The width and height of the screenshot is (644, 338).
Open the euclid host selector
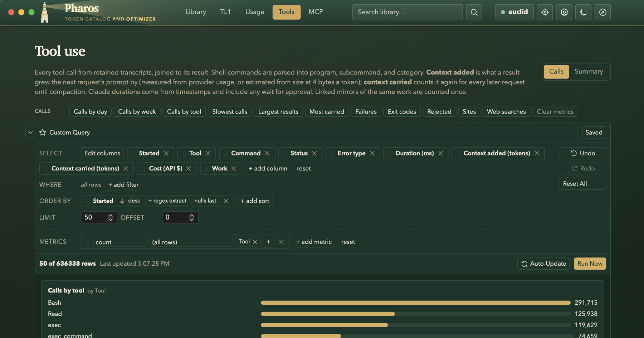click(x=514, y=12)
